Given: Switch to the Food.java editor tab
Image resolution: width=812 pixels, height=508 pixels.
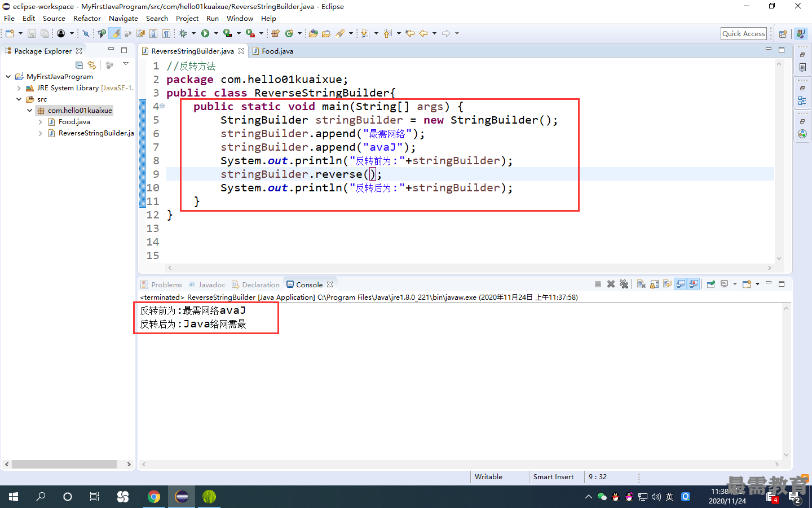Looking at the screenshot, I should tap(273, 51).
